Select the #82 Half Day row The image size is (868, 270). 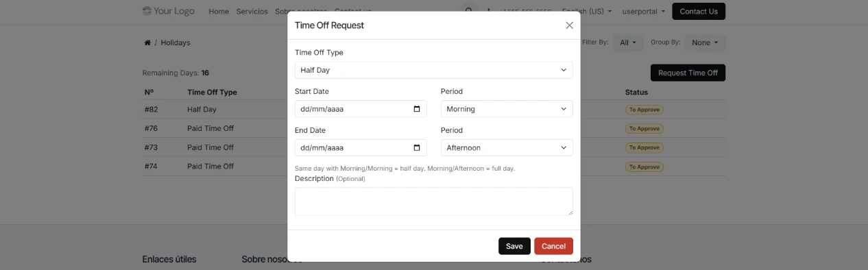pos(433,110)
